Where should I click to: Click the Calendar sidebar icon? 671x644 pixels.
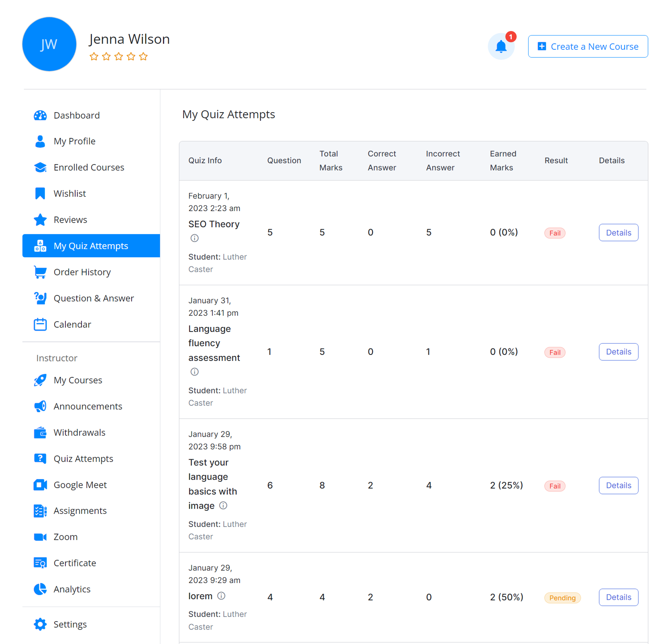click(x=40, y=324)
